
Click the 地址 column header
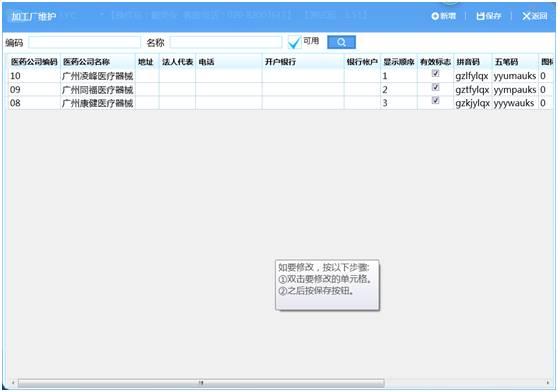point(147,62)
